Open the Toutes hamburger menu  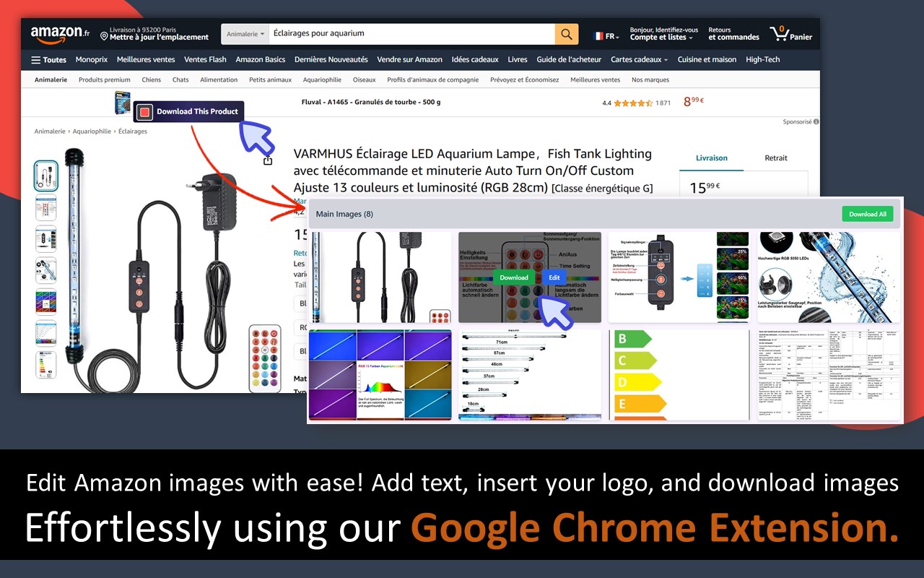coord(48,60)
